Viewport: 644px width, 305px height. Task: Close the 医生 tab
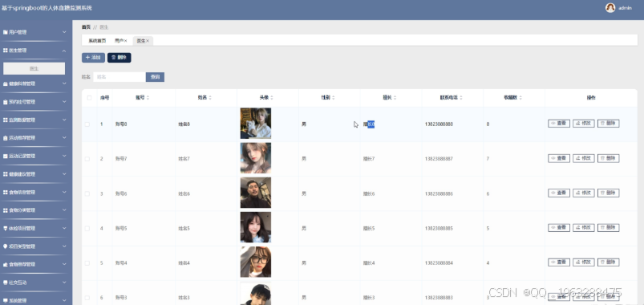click(x=148, y=41)
